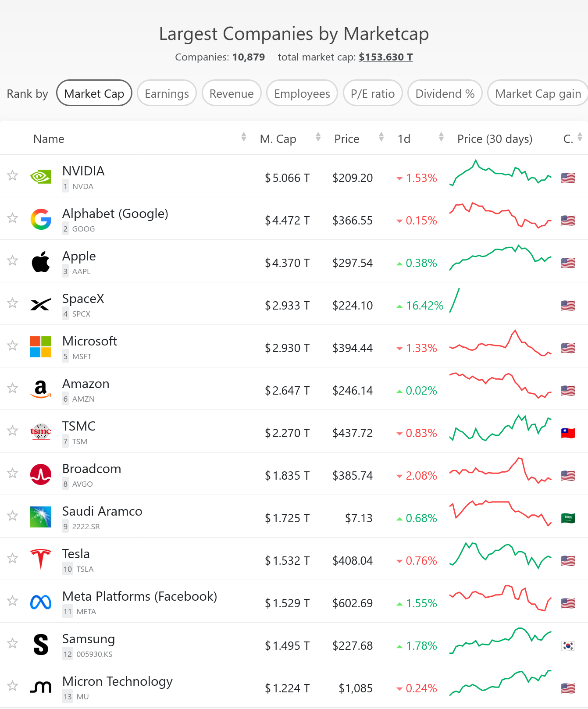This screenshot has width=588, height=709.
Task: Sort table by the M. Cap column arrows
Action: pos(318,137)
